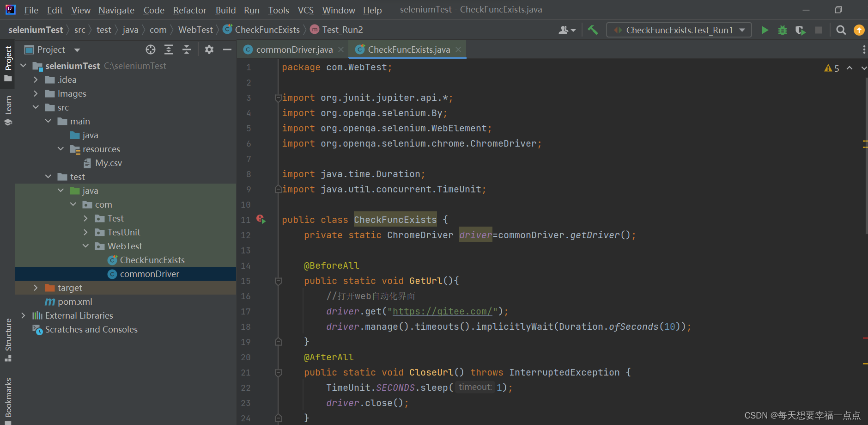The height and width of the screenshot is (425, 868).
Task: Open the run configurations dropdown
Action: click(679, 30)
